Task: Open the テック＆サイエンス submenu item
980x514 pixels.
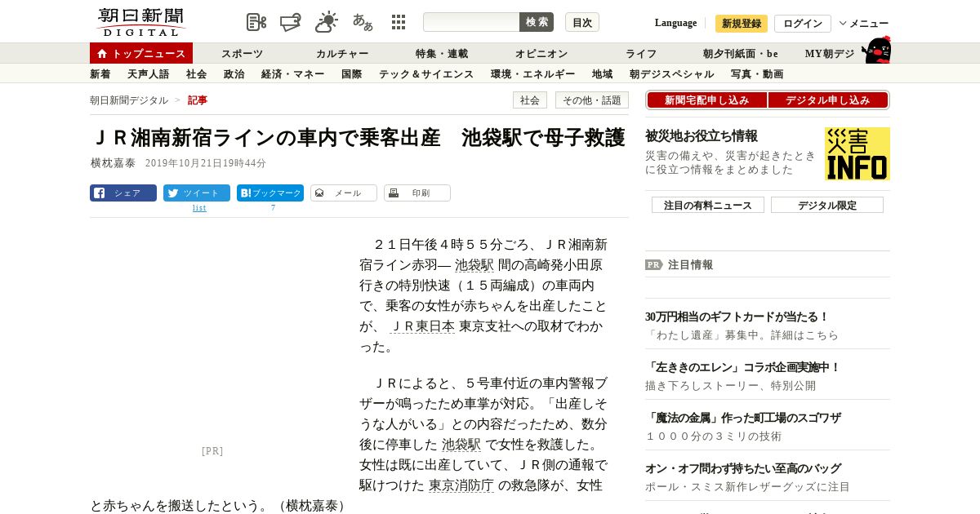Action: 426,74
